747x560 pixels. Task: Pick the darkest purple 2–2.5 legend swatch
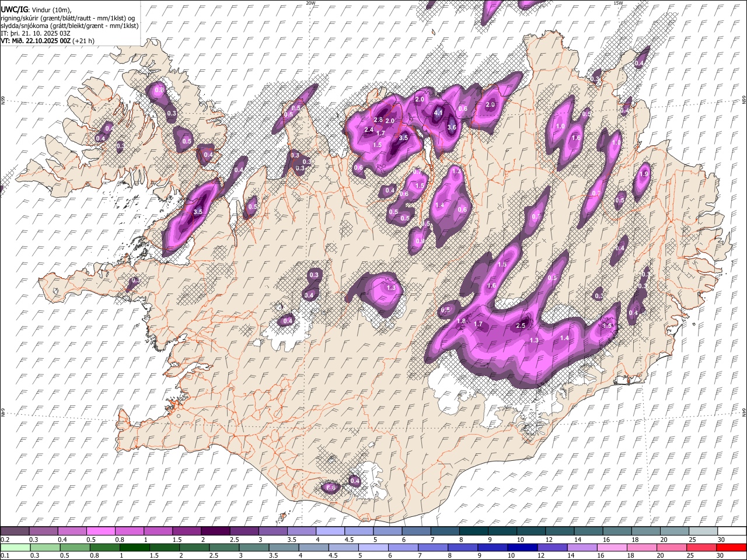(x=215, y=531)
